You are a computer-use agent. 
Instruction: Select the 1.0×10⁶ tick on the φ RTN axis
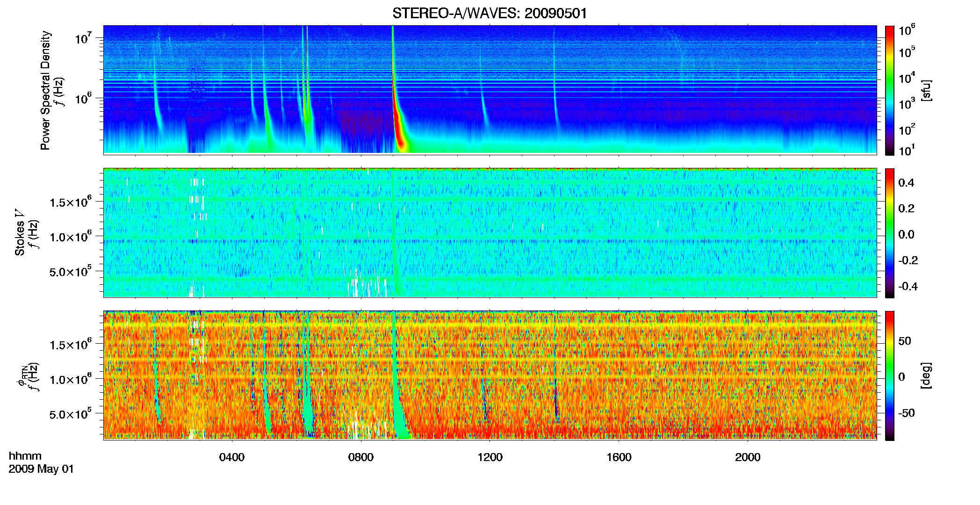[x=71, y=379]
